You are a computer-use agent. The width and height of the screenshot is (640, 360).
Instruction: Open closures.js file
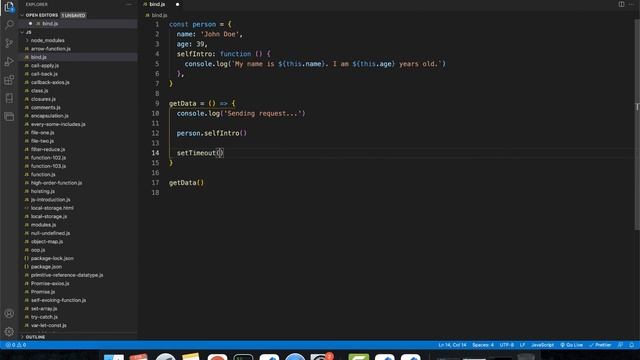43,99
